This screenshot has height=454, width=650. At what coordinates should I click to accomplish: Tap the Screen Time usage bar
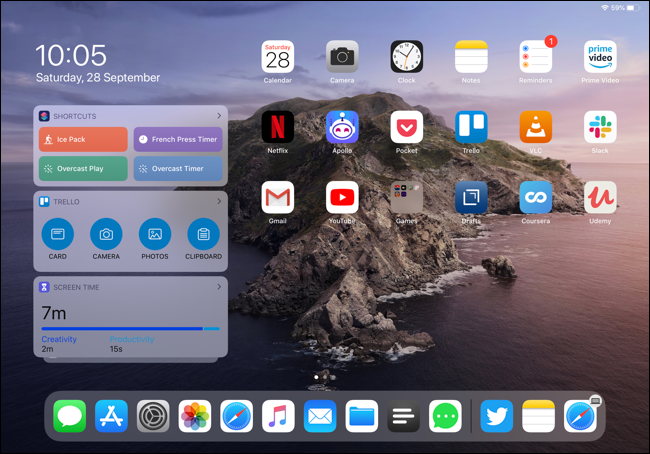131,329
